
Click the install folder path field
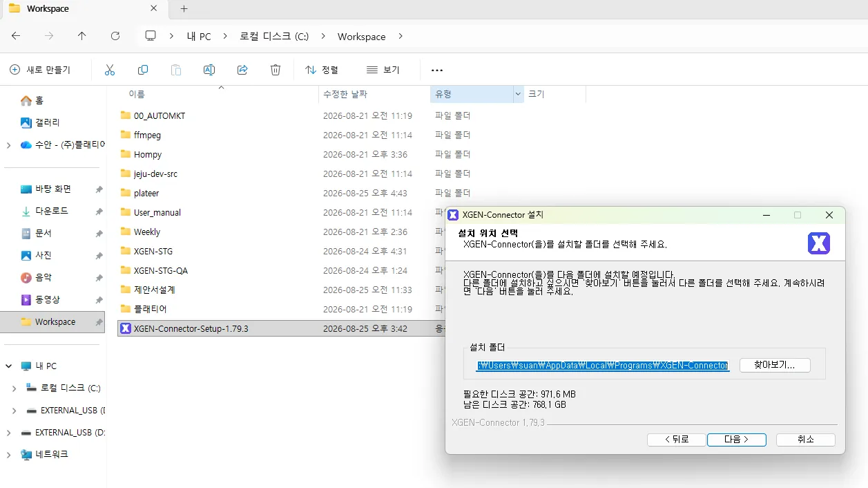[602, 365]
